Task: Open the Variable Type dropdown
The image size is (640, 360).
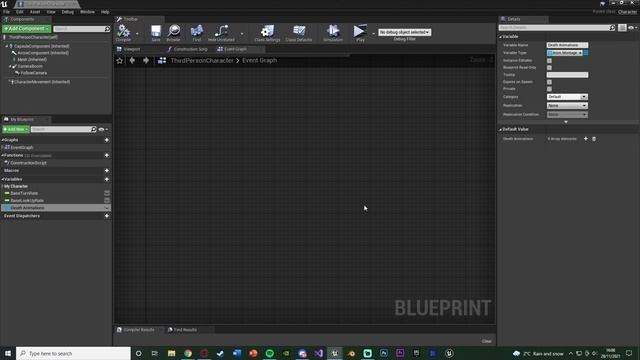Action: pos(565,53)
